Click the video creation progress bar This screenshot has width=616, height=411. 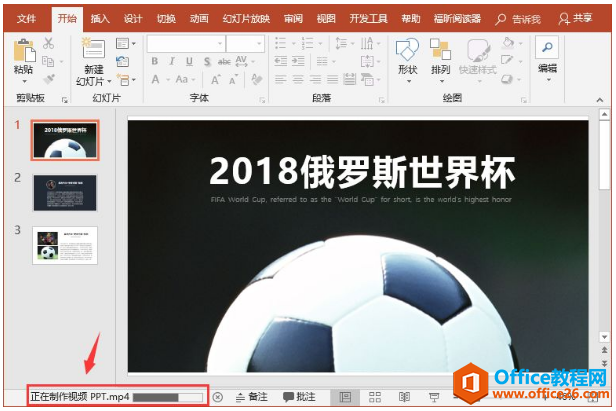(167, 397)
